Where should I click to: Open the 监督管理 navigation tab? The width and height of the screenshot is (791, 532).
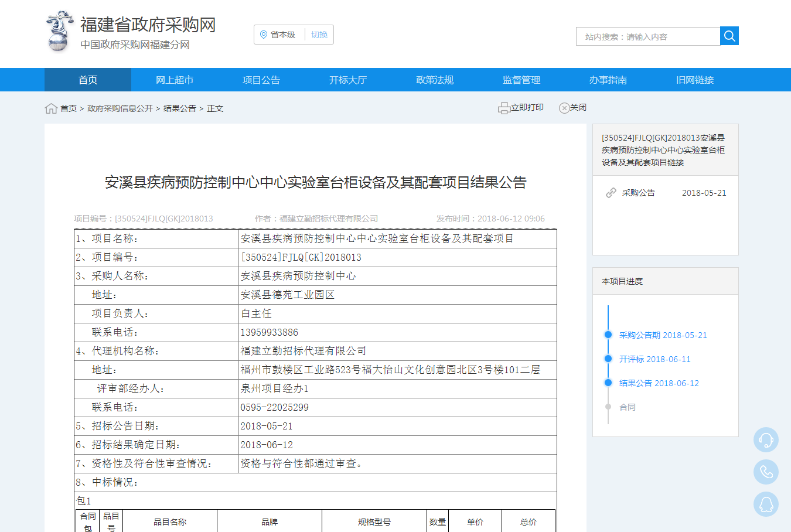coord(521,80)
